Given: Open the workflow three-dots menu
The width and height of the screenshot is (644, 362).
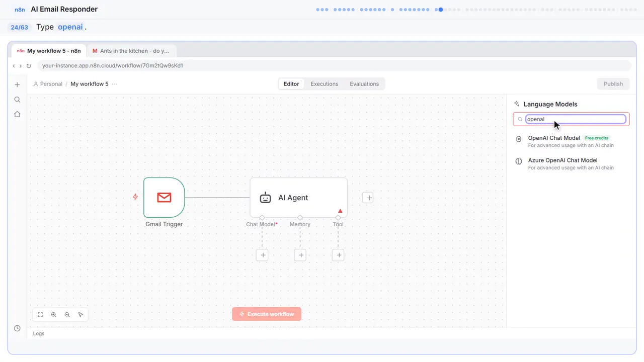Looking at the screenshot, I should tap(114, 84).
